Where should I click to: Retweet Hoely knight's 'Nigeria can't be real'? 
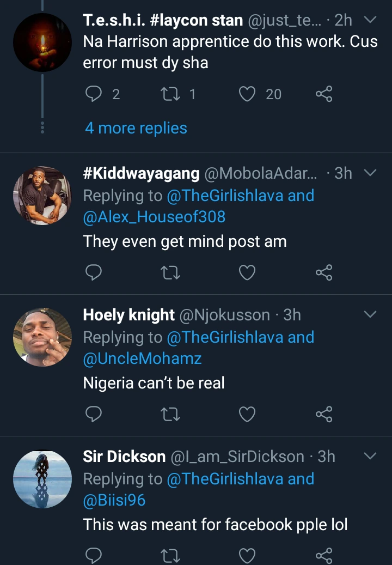(x=170, y=414)
